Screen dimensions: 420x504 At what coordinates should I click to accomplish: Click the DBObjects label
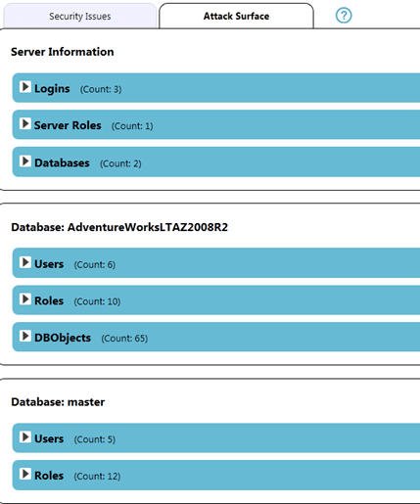point(63,338)
